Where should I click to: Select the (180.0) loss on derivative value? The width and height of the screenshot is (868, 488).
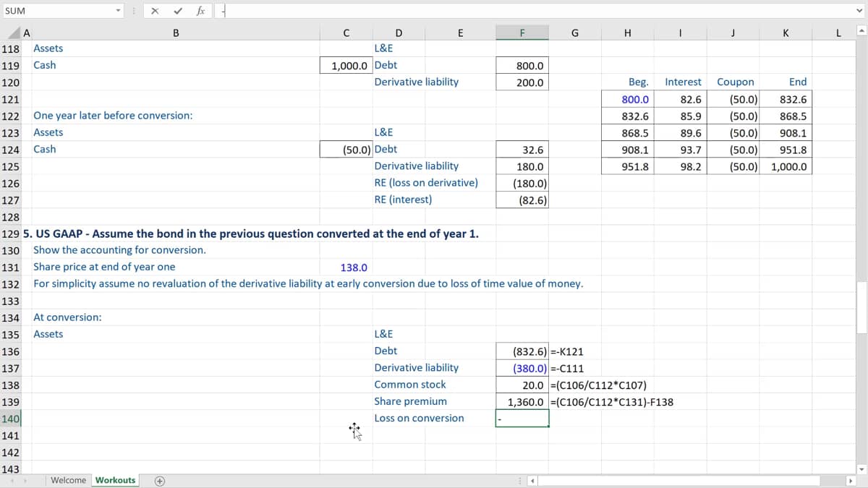tap(522, 184)
